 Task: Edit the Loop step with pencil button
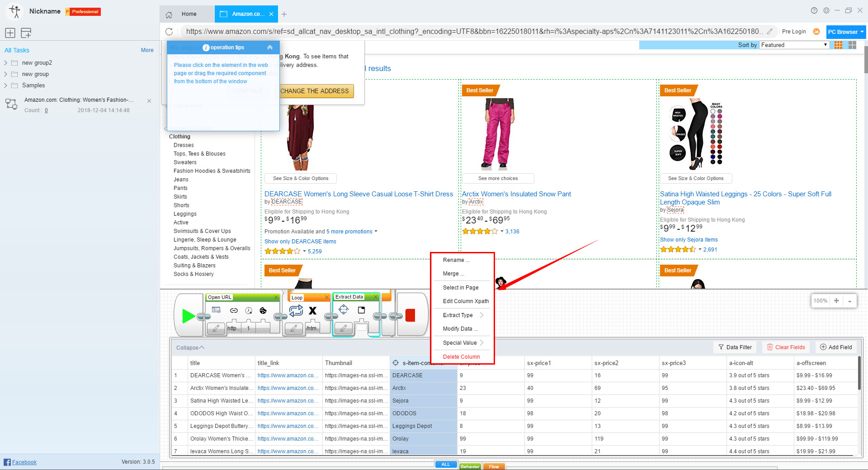pyautogui.click(x=294, y=328)
